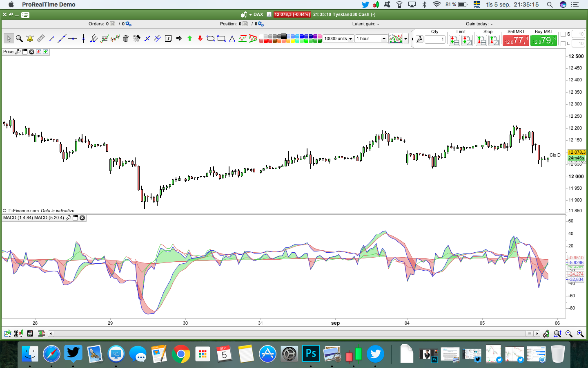The width and height of the screenshot is (588, 368).
Task: Open the 1 hour timeframe dropdown
Action: pos(371,38)
